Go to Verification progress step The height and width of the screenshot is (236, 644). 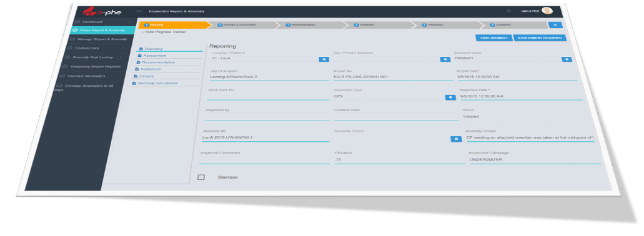448,25
